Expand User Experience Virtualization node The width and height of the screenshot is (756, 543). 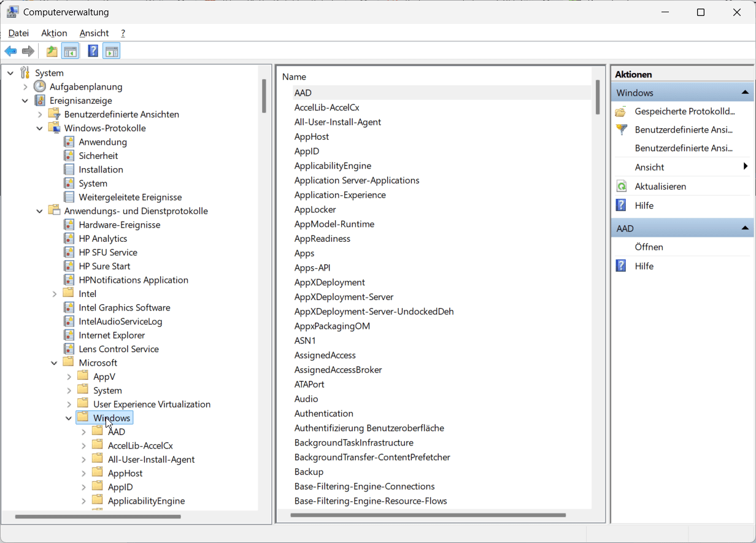click(x=69, y=404)
